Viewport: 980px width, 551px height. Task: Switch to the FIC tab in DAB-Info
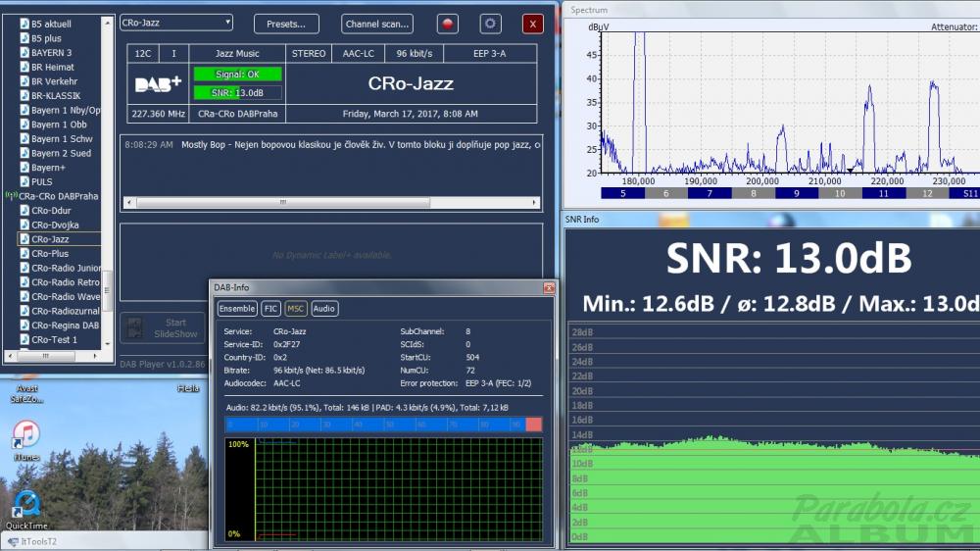[270, 308]
